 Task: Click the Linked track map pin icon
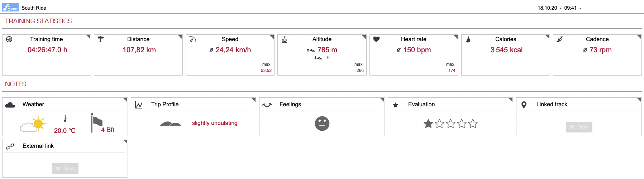click(x=524, y=105)
